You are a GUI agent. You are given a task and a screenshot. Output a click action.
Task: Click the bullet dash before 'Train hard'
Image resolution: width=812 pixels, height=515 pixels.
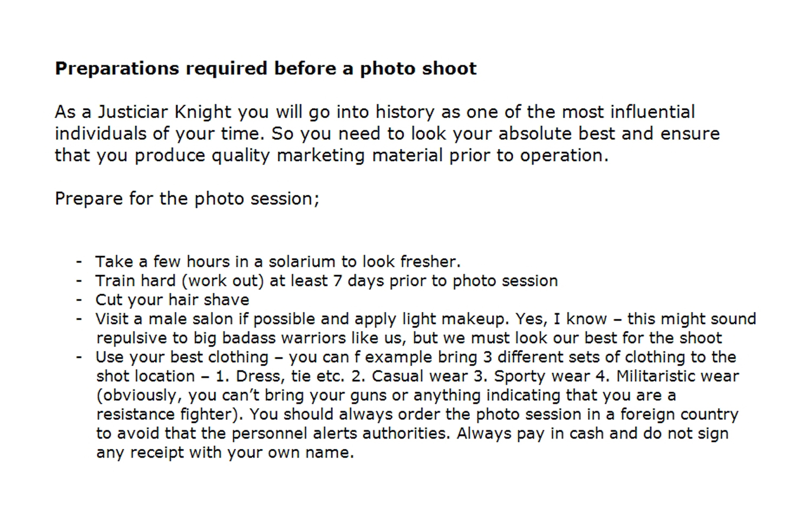[80, 281]
